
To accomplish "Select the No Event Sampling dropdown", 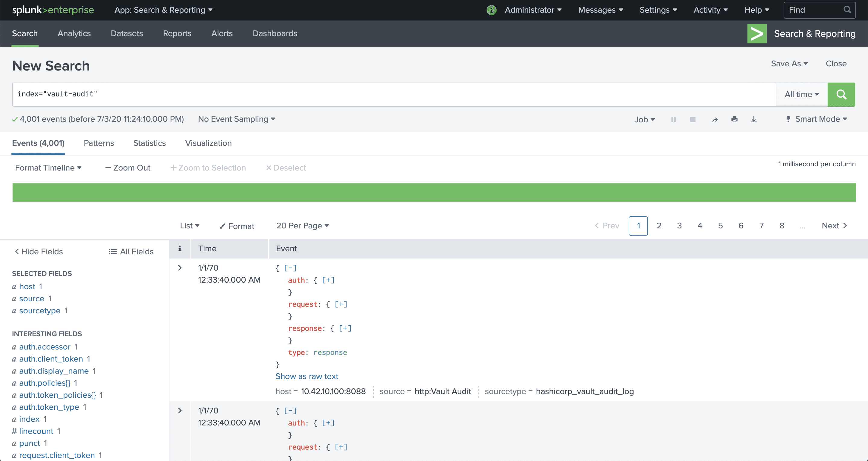I will pos(236,119).
